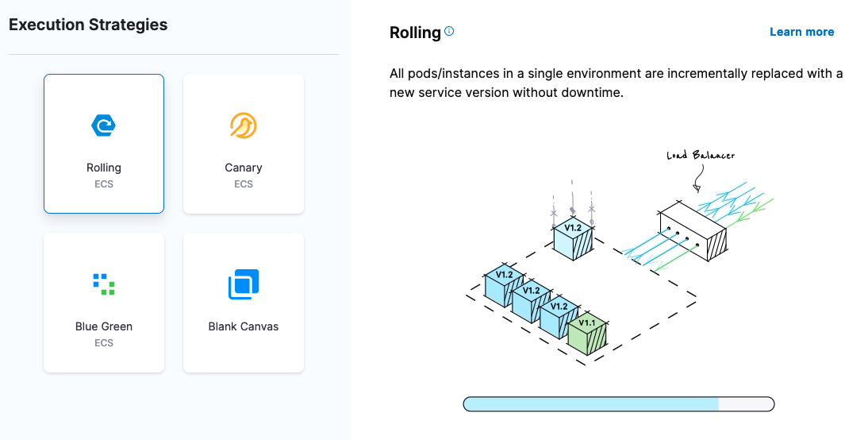Open the Learn more link
This screenshot has width=868, height=440.
(x=801, y=32)
